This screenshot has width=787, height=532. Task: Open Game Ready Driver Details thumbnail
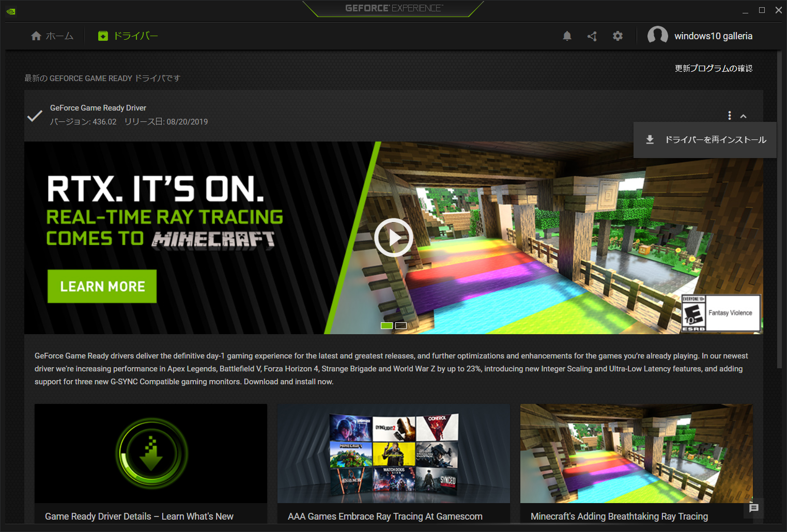point(151,453)
